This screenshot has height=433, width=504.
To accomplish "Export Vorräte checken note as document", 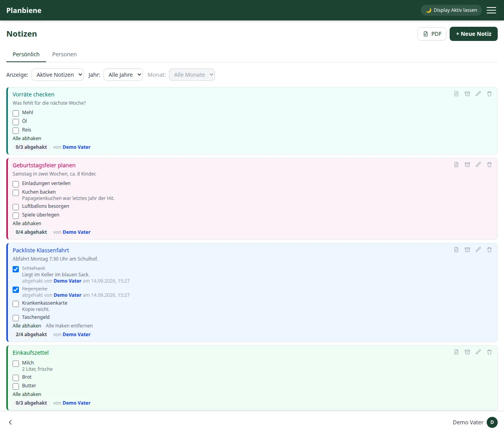I will 456,94.
